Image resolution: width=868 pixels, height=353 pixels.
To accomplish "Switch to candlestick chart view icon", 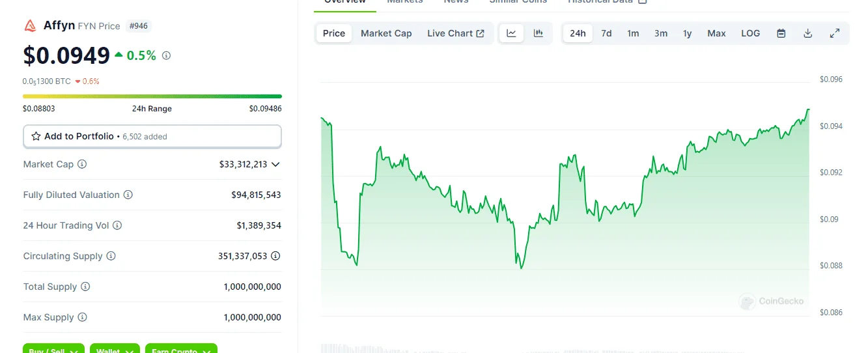I will pos(539,33).
